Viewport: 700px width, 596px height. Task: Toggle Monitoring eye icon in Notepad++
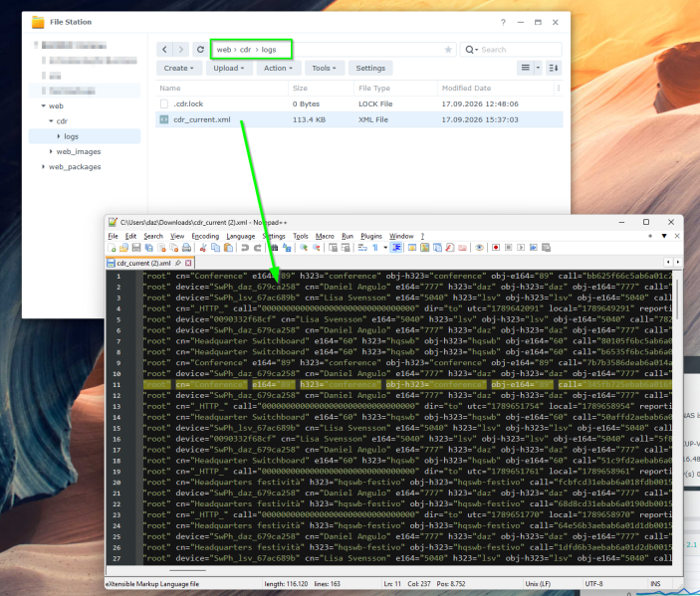tap(479, 248)
